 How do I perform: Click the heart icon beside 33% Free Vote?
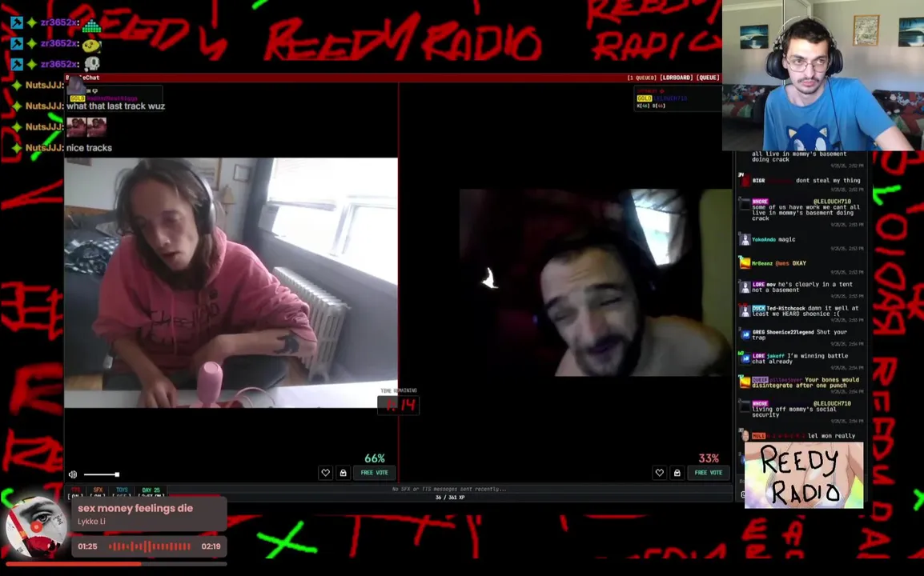tap(660, 472)
